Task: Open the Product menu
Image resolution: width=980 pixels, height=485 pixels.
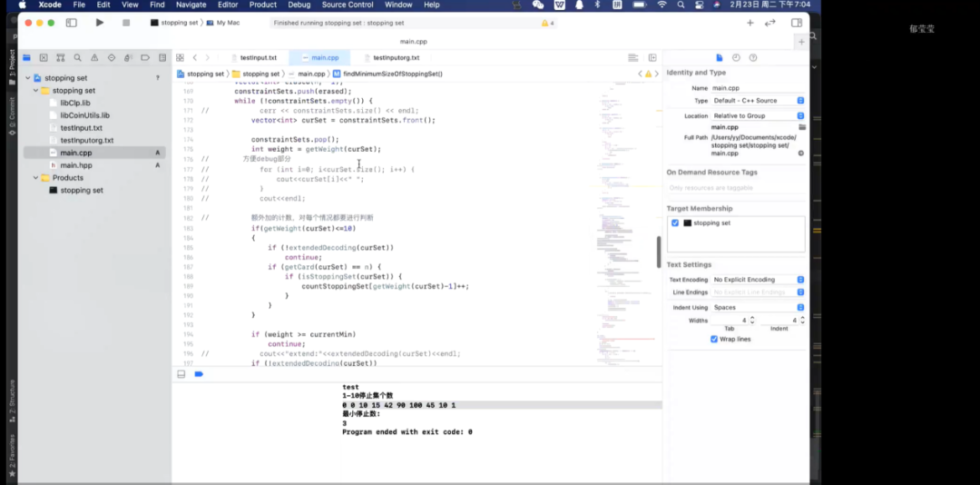Action: point(262,5)
